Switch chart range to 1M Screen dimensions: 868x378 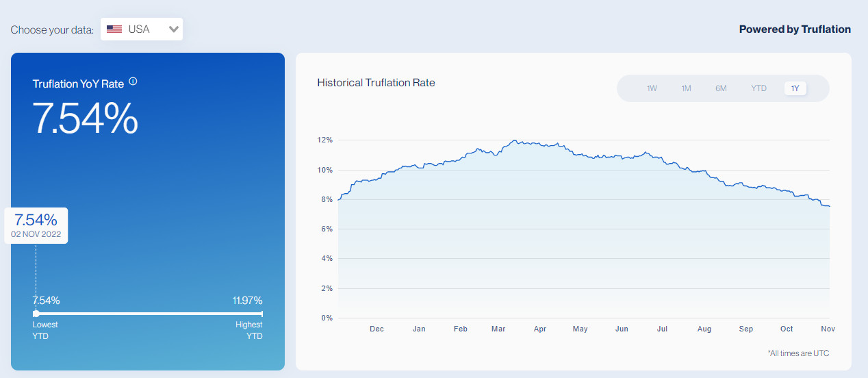pos(686,88)
